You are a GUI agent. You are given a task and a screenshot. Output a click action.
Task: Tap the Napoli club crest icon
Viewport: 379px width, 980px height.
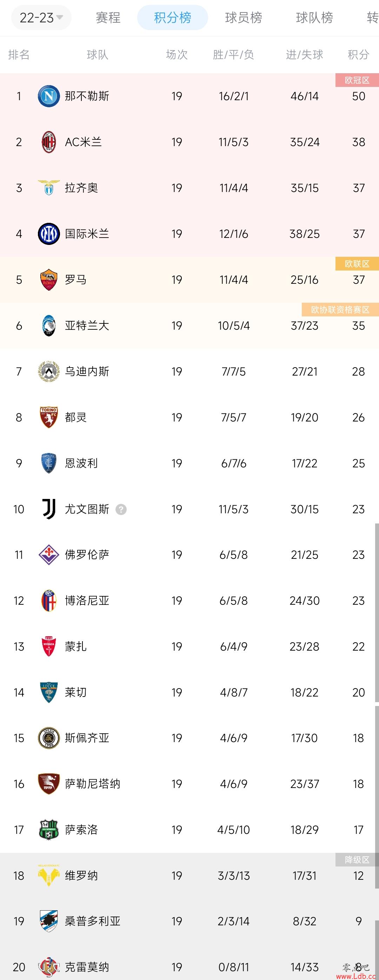click(x=49, y=96)
